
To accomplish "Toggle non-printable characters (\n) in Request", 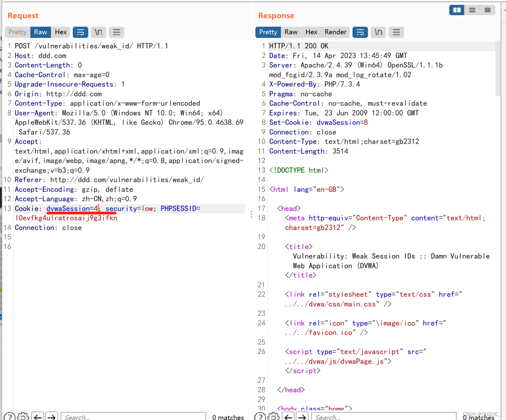I will click(x=99, y=32).
